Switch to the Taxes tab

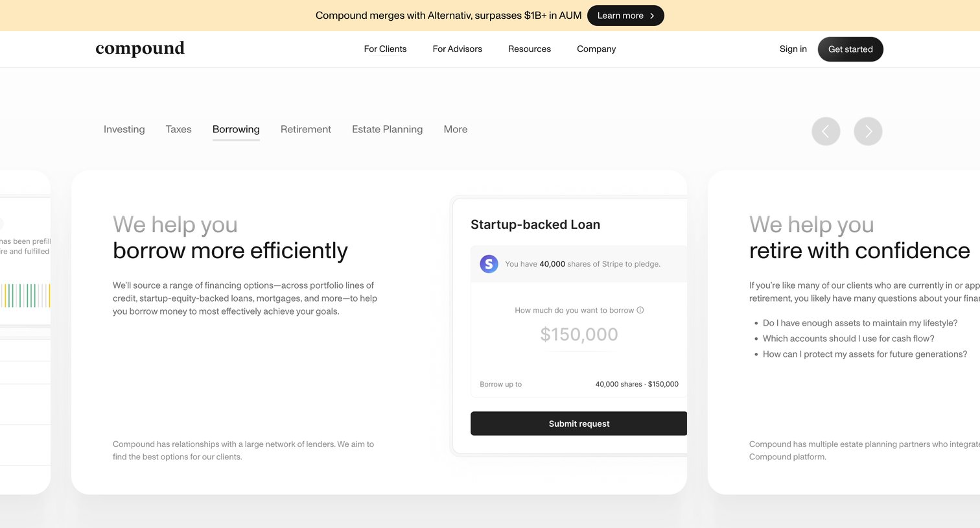[178, 129]
